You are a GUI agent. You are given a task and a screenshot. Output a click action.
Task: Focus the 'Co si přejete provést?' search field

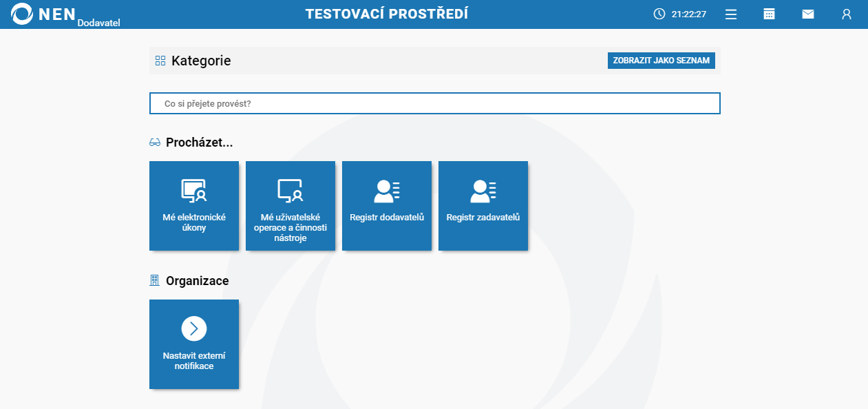coord(435,103)
